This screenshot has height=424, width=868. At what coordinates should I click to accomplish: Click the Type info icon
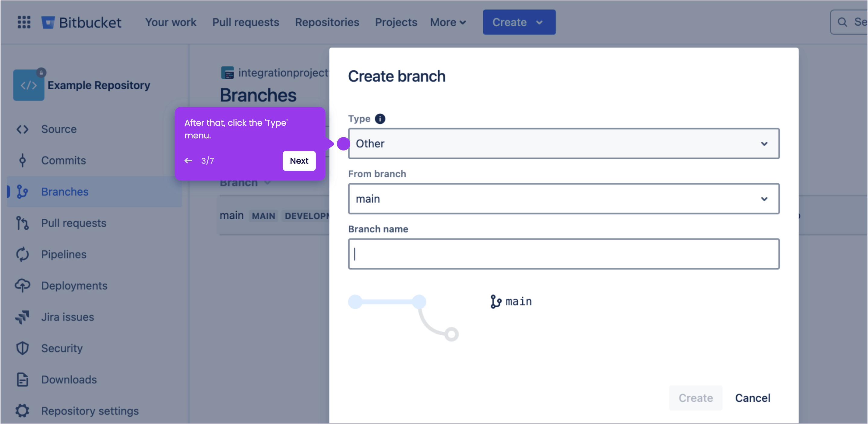tap(380, 119)
